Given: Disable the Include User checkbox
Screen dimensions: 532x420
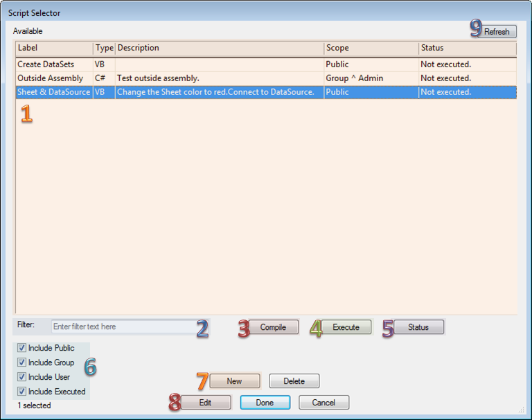Looking at the screenshot, I should coord(22,377).
